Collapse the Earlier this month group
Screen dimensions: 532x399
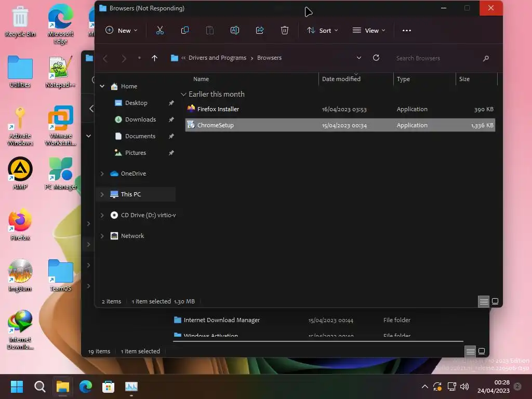pyautogui.click(x=183, y=95)
